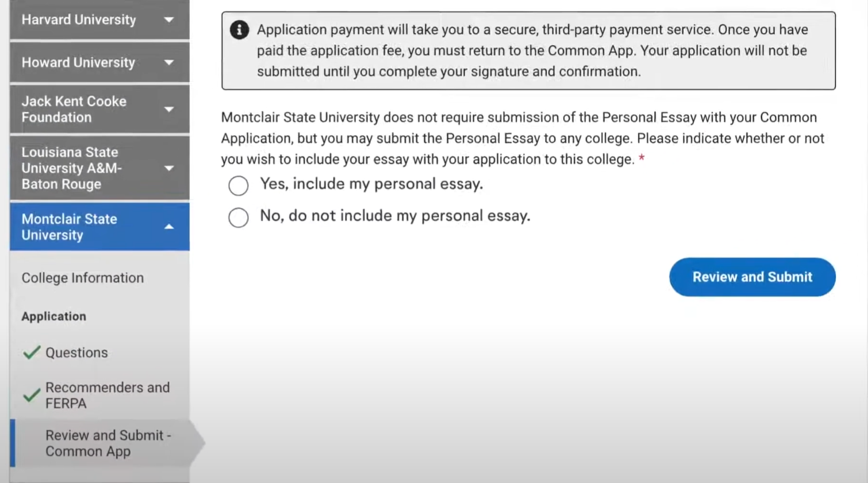Open College Information for Montclair State

tap(82, 278)
